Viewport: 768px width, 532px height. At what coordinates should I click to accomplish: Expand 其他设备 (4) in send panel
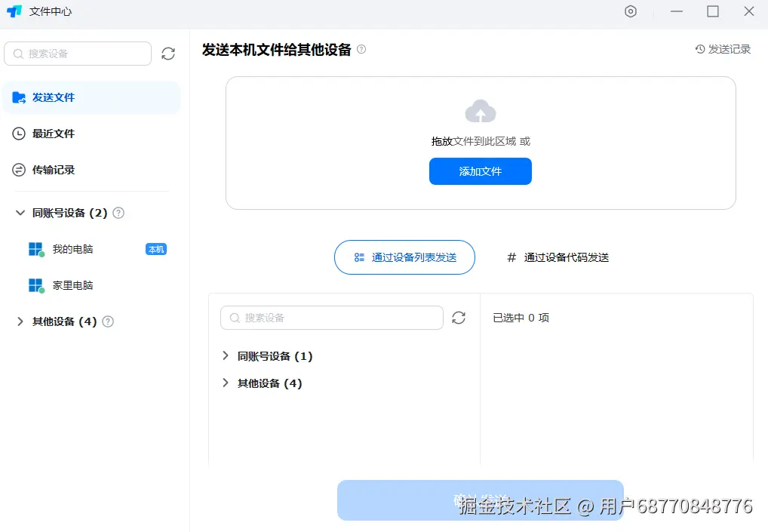pos(226,383)
